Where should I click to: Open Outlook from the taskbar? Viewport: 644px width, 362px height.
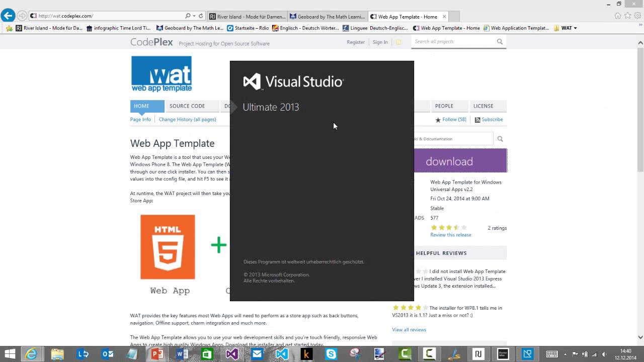pos(108,354)
